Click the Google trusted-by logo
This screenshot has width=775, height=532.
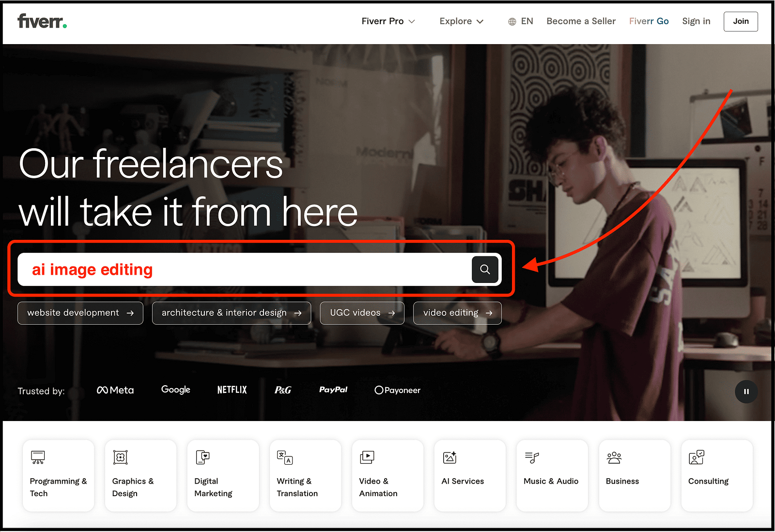pos(175,390)
